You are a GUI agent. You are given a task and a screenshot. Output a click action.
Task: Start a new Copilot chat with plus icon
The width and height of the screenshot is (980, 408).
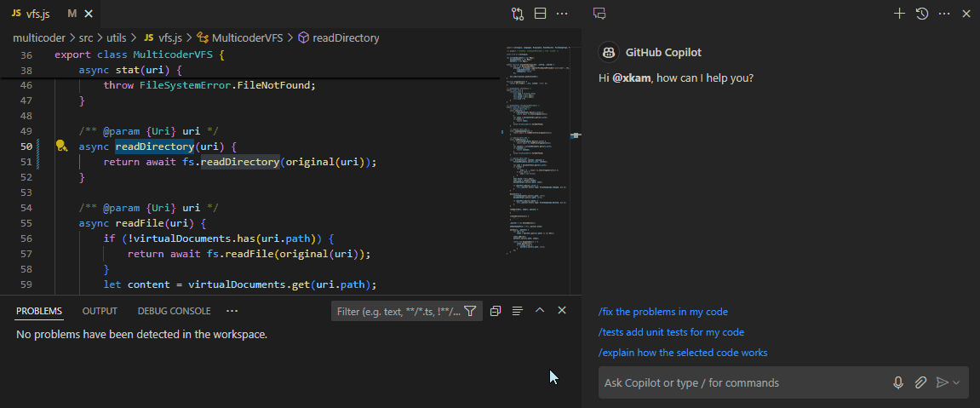(899, 14)
